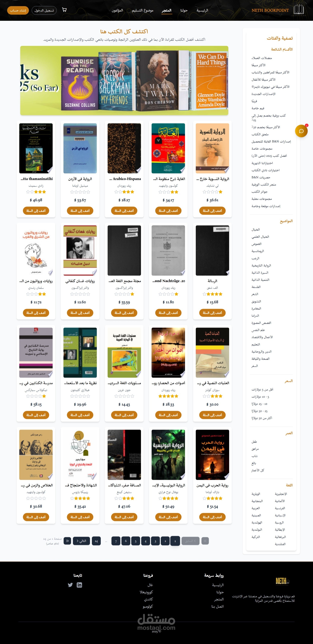Filter by الأكثر مبيعًا category link
The width and height of the screenshot is (313, 644).
click(x=258, y=65)
